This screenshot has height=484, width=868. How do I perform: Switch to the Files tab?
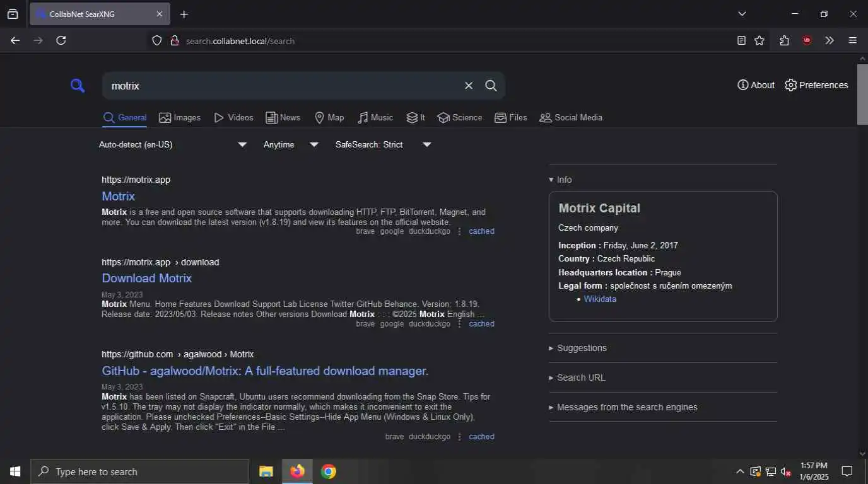(x=511, y=118)
